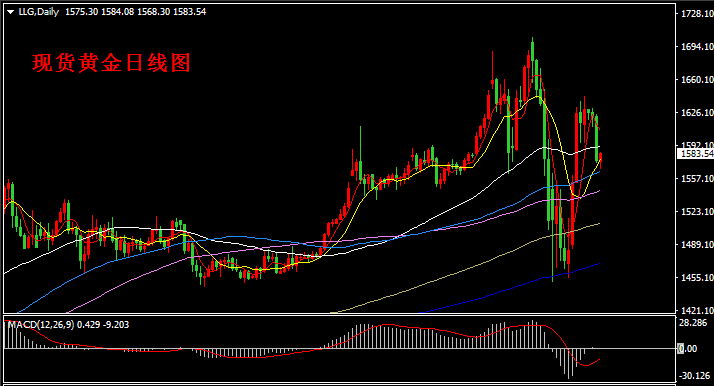Open the chart dropdown triangle beside LLG,Daily
Image resolution: width=714 pixels, height=386 pixels.
tap(10, 12)
